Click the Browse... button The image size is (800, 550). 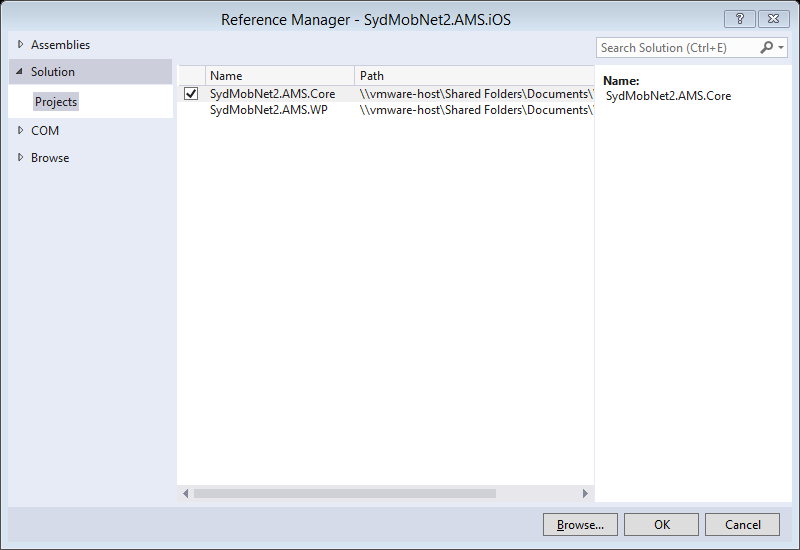(580, 524)
